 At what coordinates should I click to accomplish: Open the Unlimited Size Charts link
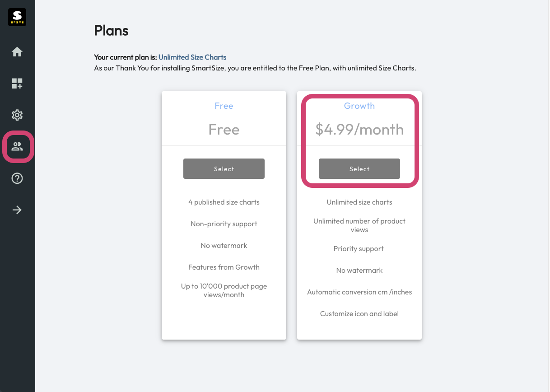point(192,57)
